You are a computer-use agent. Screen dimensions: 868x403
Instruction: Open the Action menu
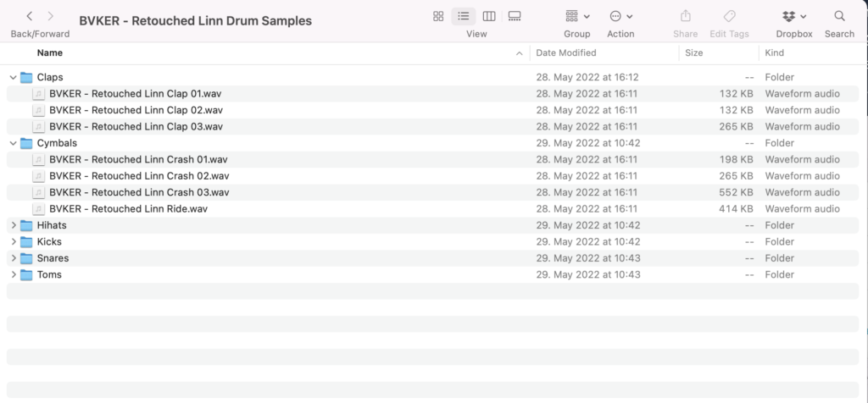620,17
